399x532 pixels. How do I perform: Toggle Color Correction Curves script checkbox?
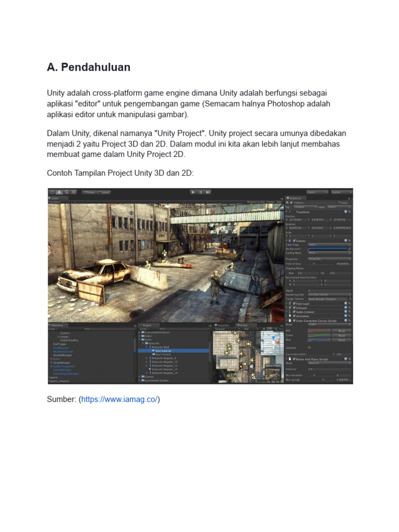[x=294, y=321]
